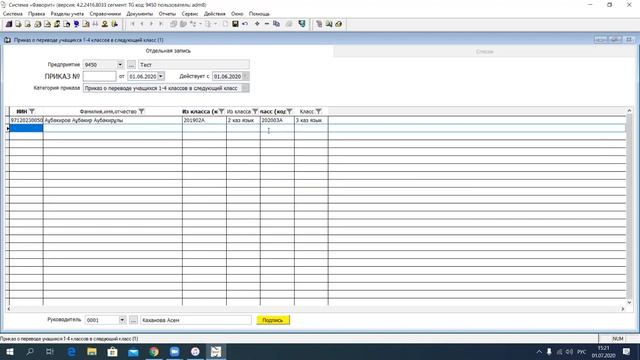Click the Казанова Асем name field
The height and width of the screenshot is (360, 640).
196,320
